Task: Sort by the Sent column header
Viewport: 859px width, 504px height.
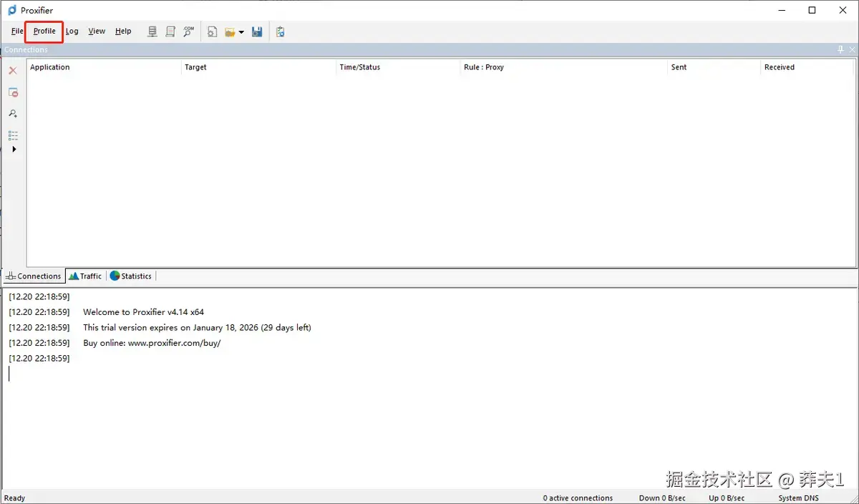Action: tap(714, 67)
